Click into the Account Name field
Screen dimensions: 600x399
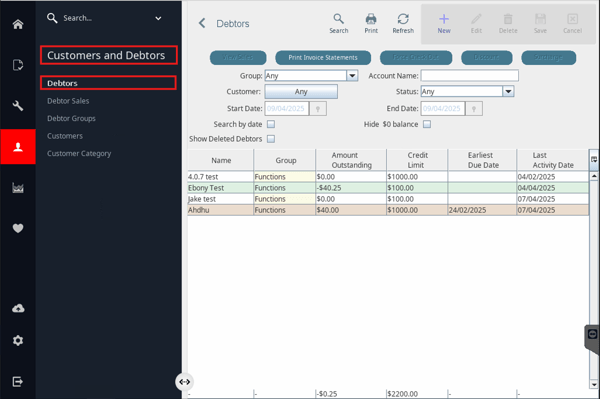[x=470, y=76]
